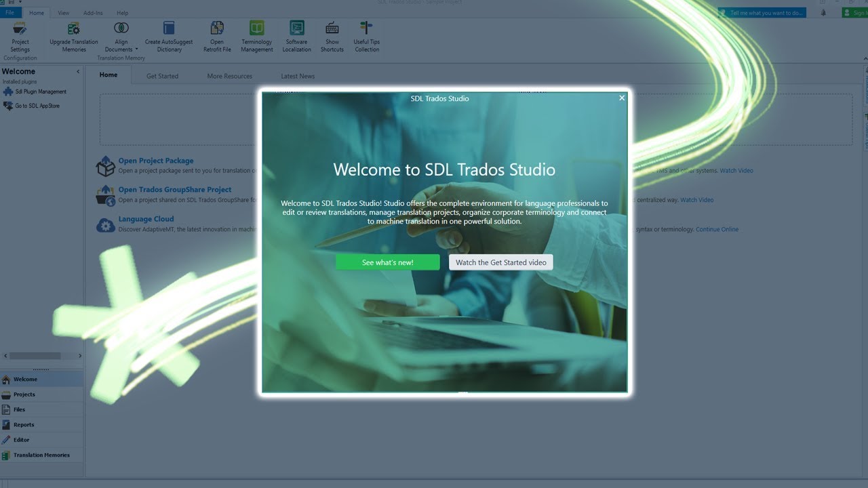Switch to the Projects view
The image size is (868, 488).
[x=41, y=394]
